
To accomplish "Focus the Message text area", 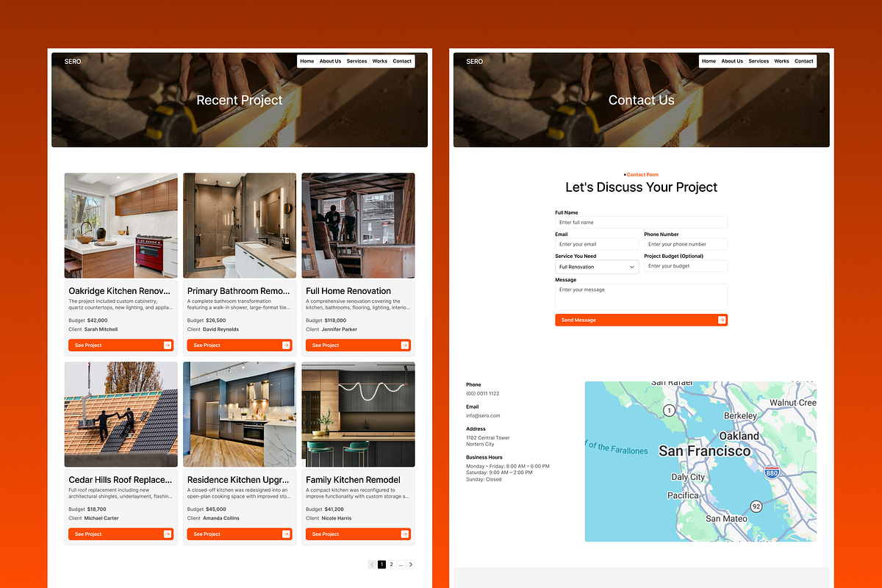I will coord(641,297).
